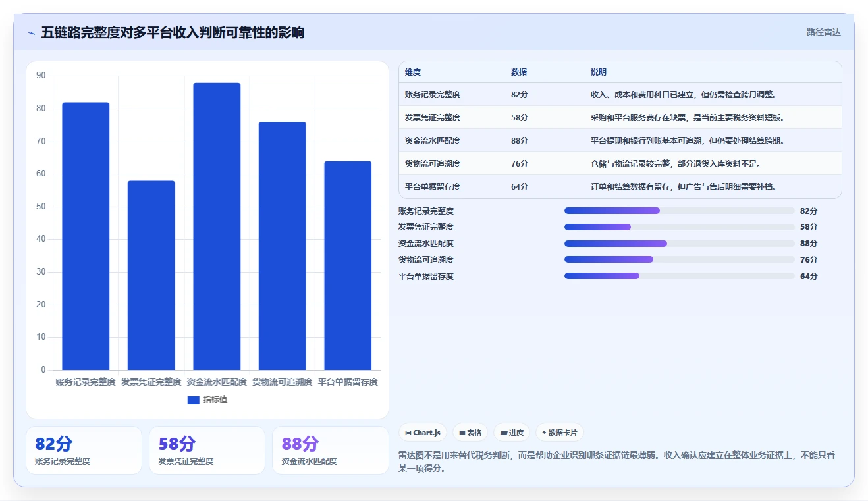Image resolution: width=868 pixels, height=501 pixels.
Task: Click the 账务记录完整度 bar in the chart
Action: click(86, 236)
